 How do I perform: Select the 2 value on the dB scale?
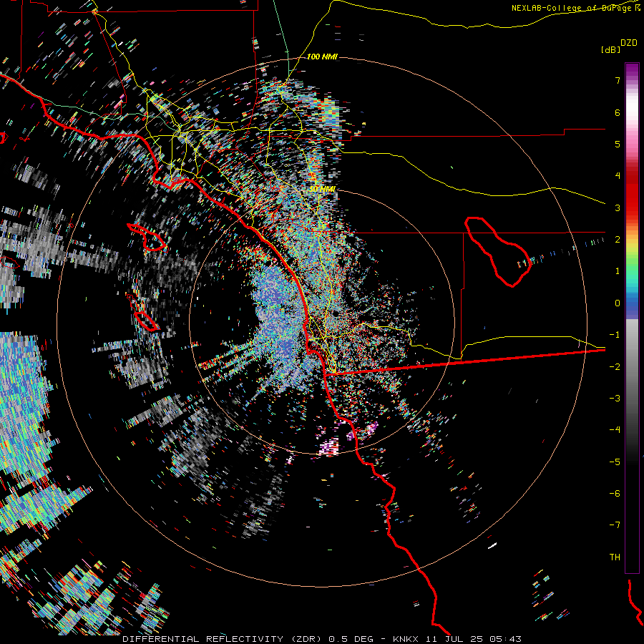point(618,240)
